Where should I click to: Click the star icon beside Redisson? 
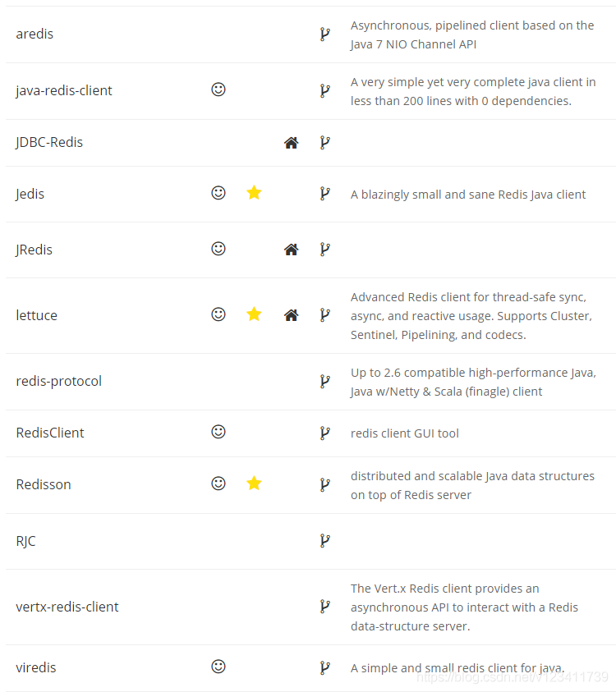[x=254, y=483]
